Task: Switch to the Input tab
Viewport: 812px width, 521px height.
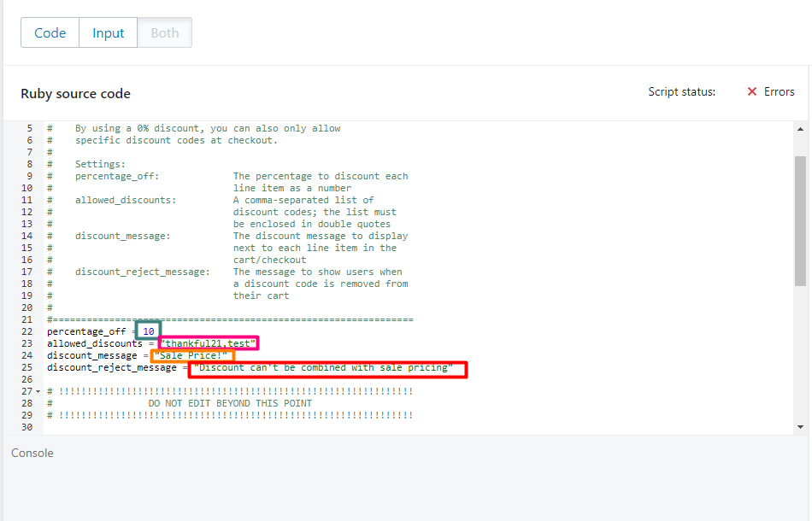Action: pos(109,33)
